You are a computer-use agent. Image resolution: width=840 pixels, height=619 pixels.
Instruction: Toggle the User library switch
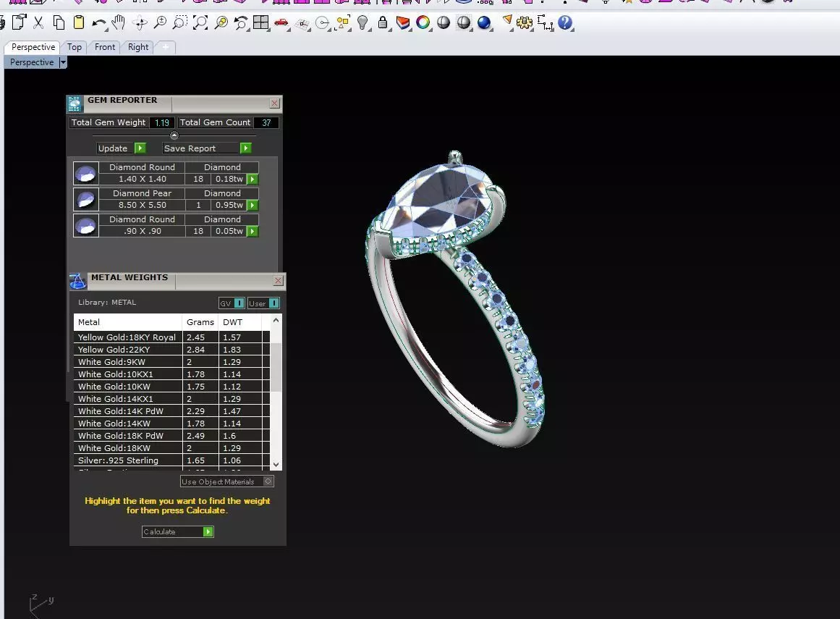(x=273, y=303)
